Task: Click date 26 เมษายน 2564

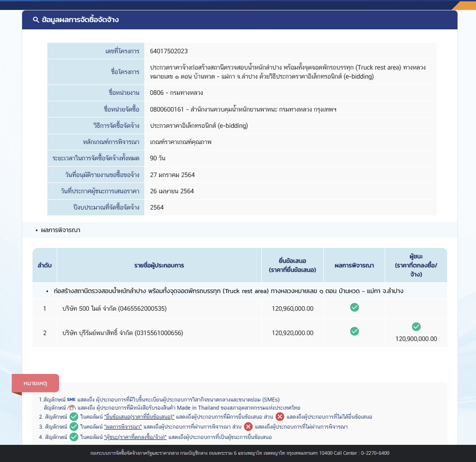Action: (x=172, y=191)
